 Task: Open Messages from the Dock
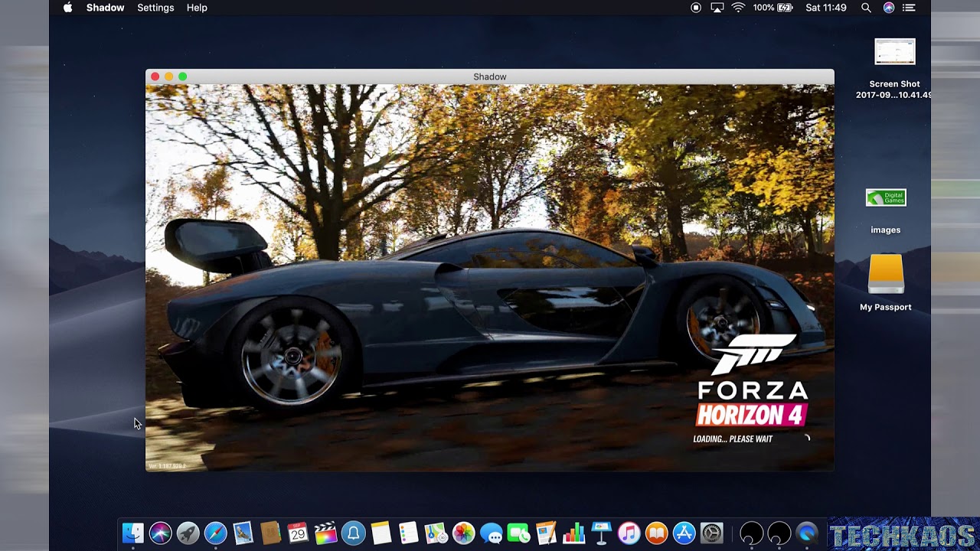pyautogui.click(x=492, y=533)
